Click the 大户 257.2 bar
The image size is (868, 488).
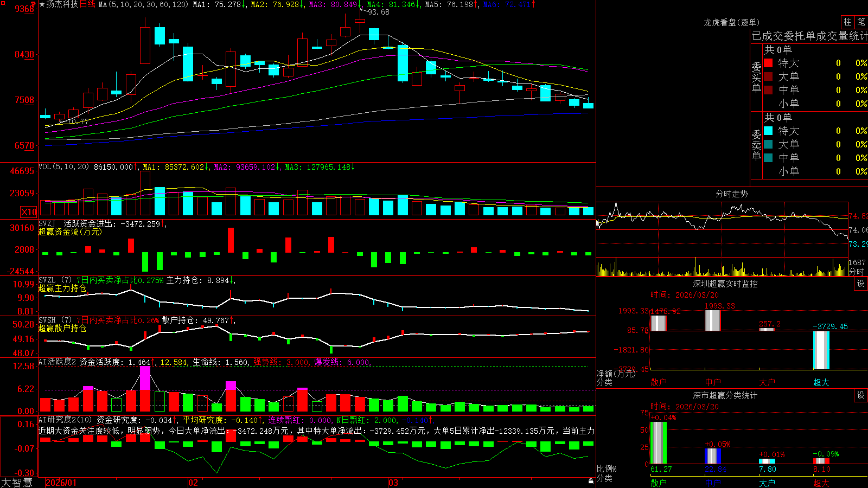click(x=767, y=329)
